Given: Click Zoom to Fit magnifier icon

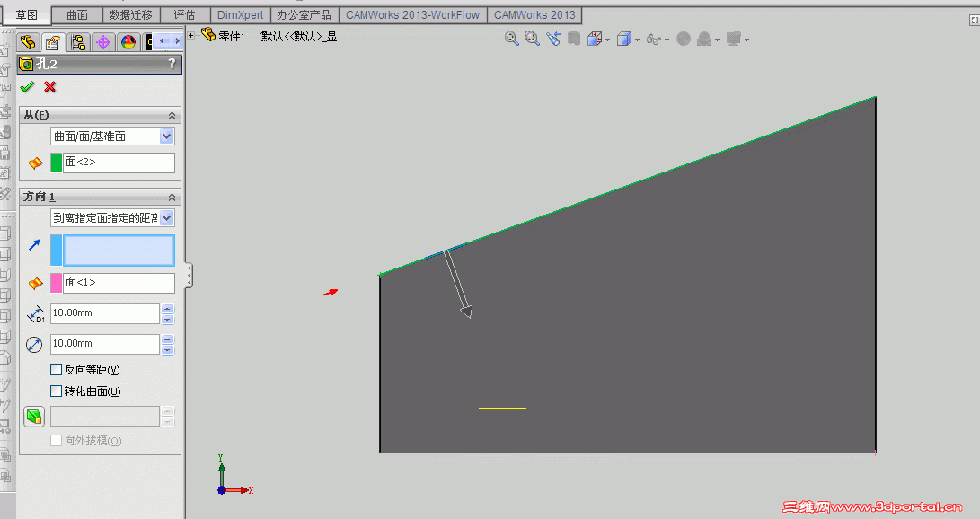Looking at the screenshot, I should coord(512,39).
